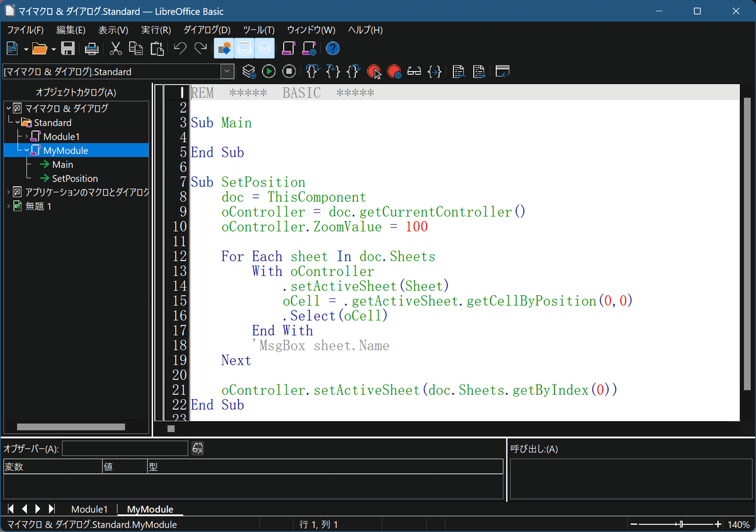Collapse the Standard library node
Viewport: 756px width, 532px height.
click(17, 122)
